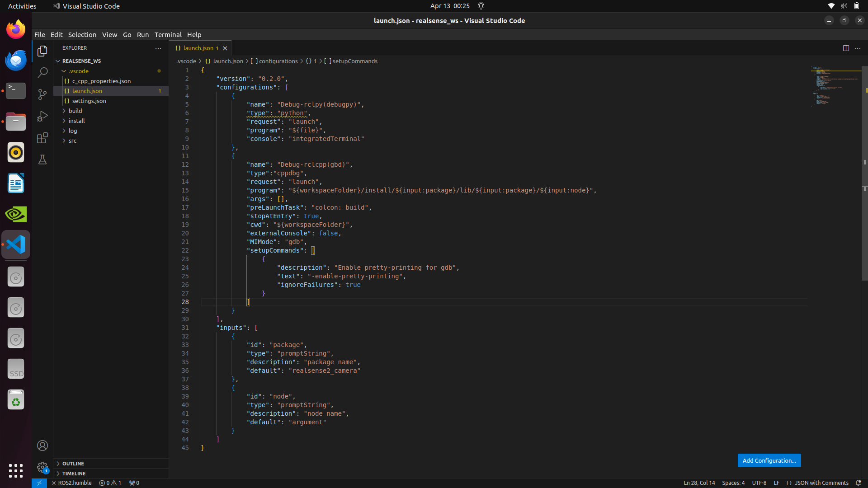Open the Edit menu

[x=57, y=35]
